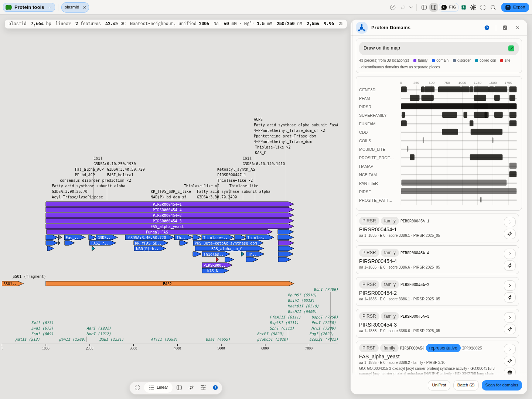Click the undo arrow icon
This screenshot has width=532, height=399.
point(403,7)
